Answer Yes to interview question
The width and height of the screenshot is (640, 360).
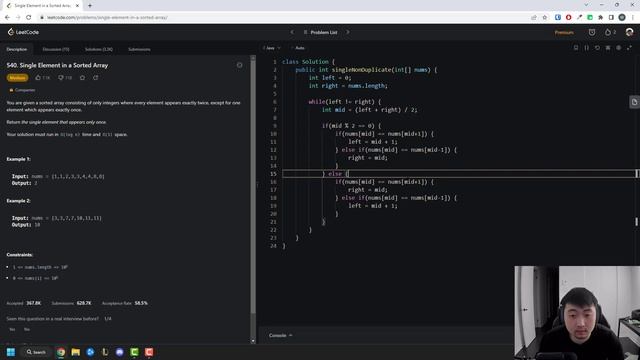12,329
